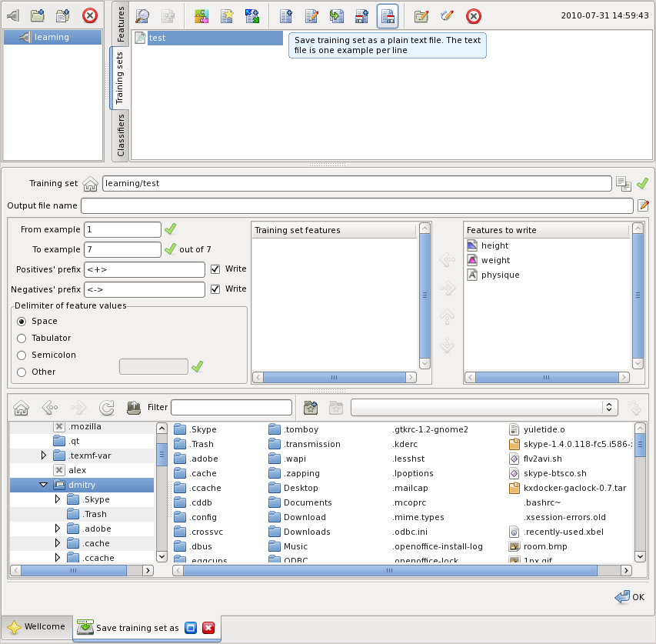Screen dimensions: 656x644
Task: Click the first horn icon in the project toolbar
Action: (x=13, y=16)
